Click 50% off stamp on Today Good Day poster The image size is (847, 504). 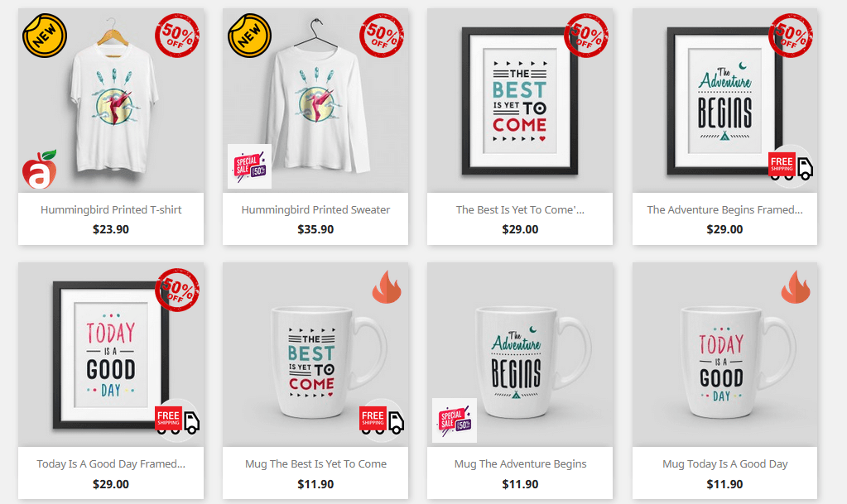[x=177, y=290]
